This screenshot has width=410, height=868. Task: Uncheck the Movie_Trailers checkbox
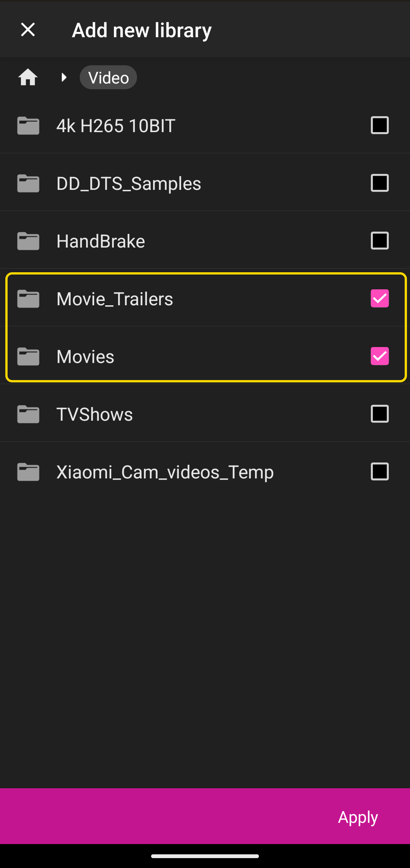pyautogui.click(x=380, y=298)
